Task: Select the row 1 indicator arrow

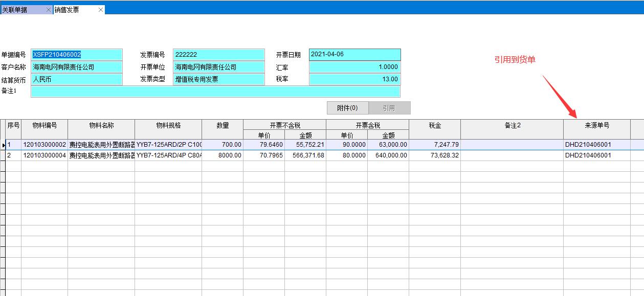Action: click(x=3, y=145)
